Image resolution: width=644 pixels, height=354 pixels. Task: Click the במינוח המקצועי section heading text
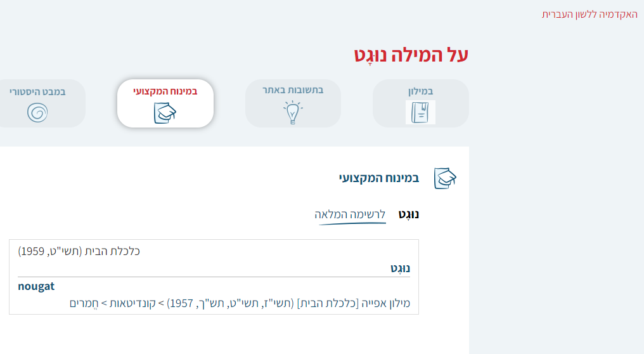379,178
